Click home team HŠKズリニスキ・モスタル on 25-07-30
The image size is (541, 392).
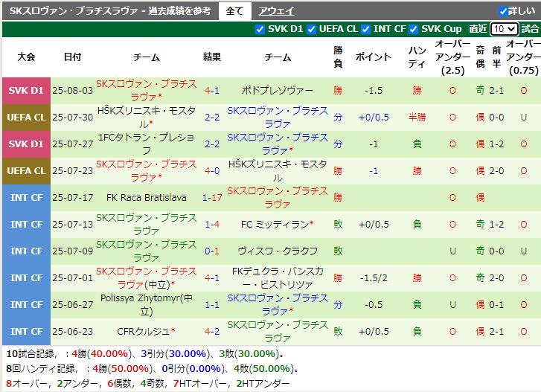[147, 118]
